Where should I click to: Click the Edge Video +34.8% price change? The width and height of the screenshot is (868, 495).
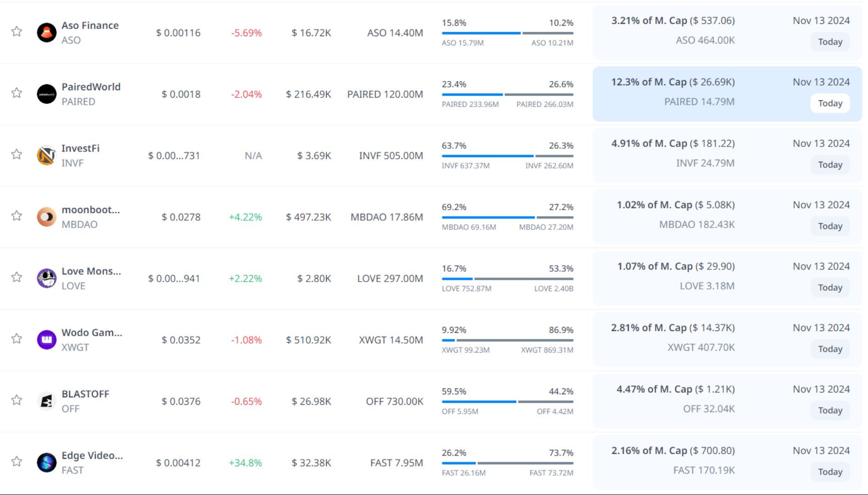(x=245, y=463)
